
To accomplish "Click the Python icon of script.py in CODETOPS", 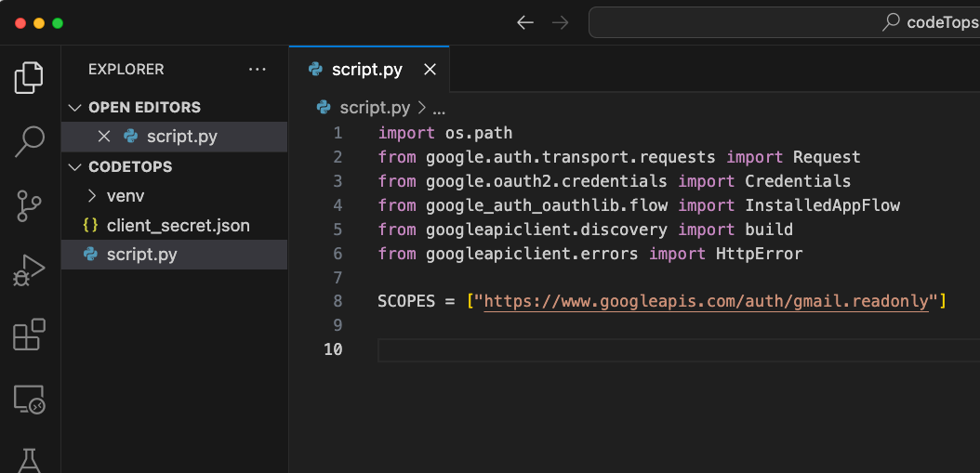I will (x=90, y=255).
